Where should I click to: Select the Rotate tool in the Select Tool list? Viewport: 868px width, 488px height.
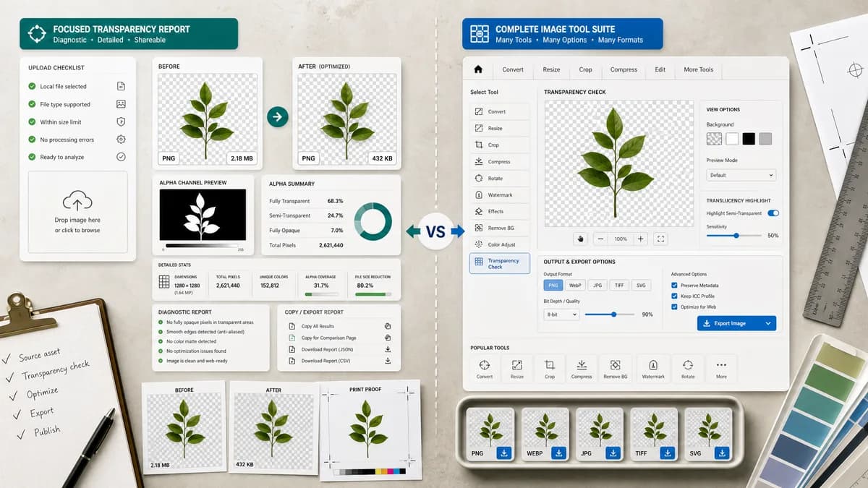(x=499, y=178)
